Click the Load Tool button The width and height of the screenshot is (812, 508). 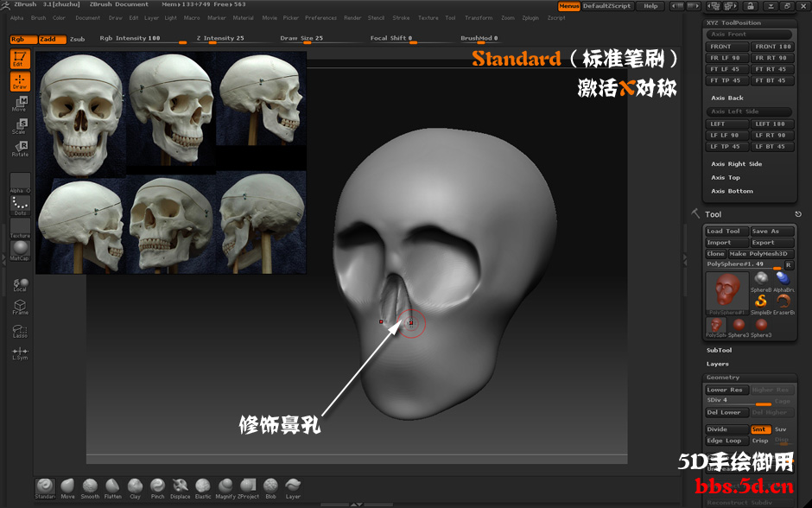(x=727, y=231)
